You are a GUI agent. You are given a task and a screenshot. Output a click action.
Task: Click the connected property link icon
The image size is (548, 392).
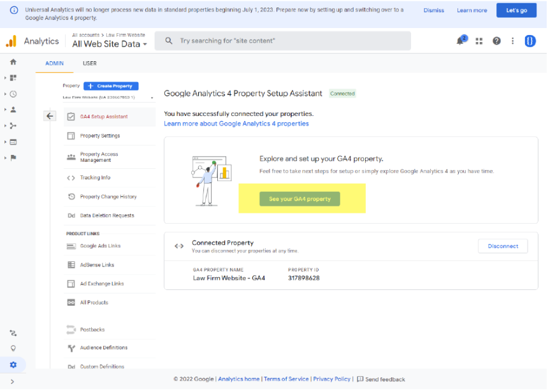pos(179,246)
